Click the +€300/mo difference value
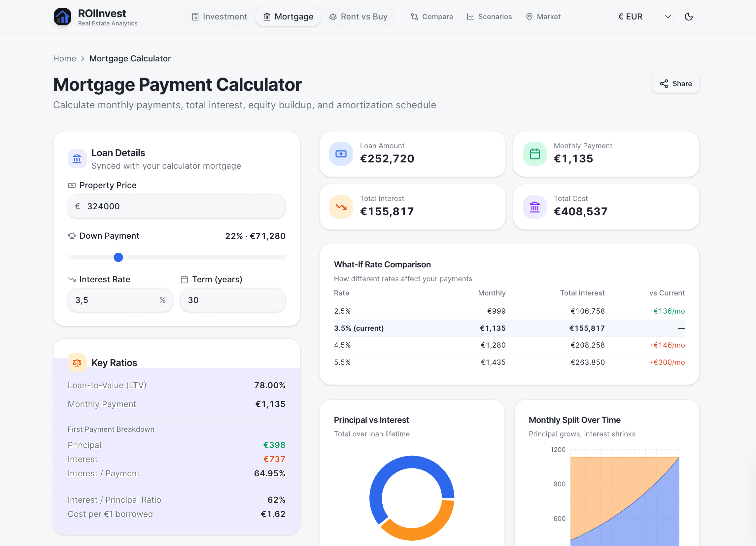This screenshot has width=756, height=546. click(667, 362)
